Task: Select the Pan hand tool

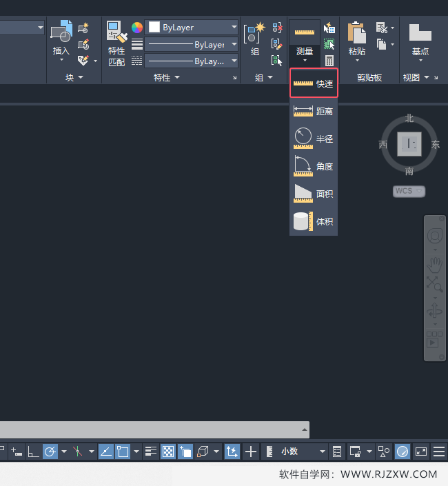Action: tap(435, 265)
